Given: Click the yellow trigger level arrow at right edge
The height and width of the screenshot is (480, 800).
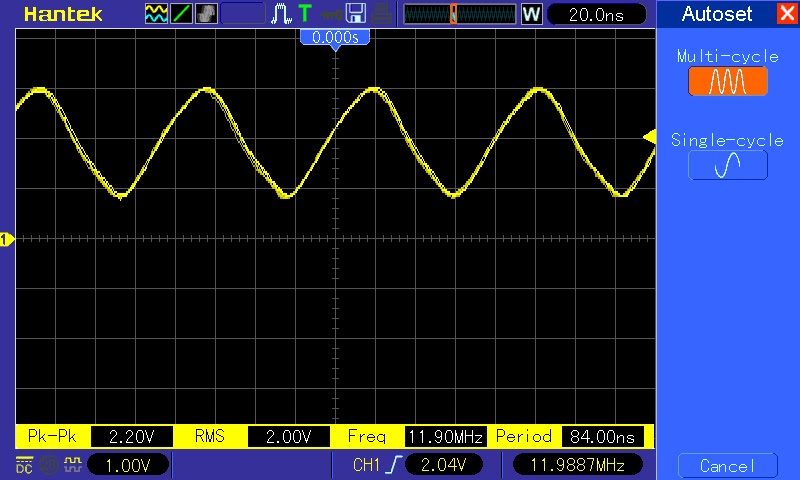Looking at the screenshot, I should (648, 136).
